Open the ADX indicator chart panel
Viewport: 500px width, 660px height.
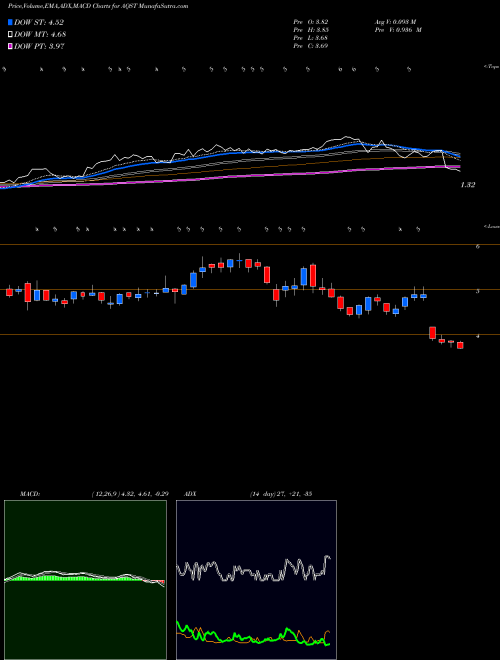[x=256, y=580]
